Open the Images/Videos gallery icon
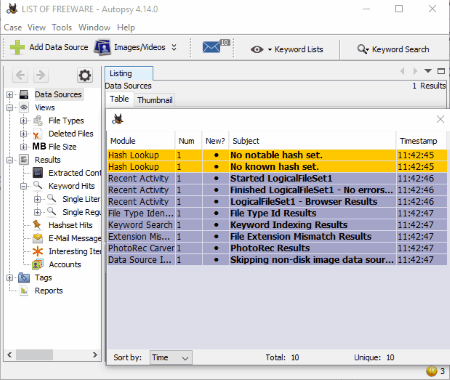 102,47
